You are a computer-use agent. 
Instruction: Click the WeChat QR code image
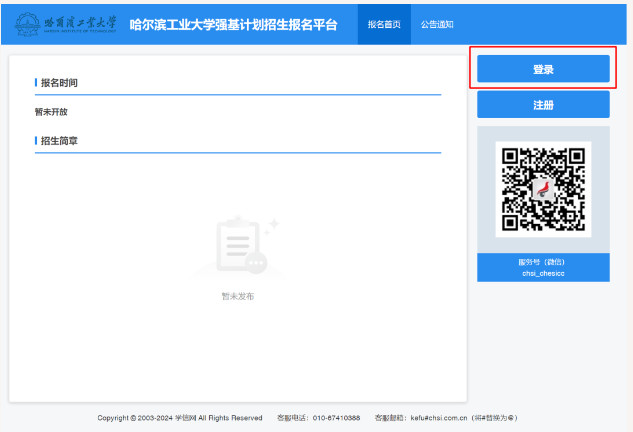[543, 189]
